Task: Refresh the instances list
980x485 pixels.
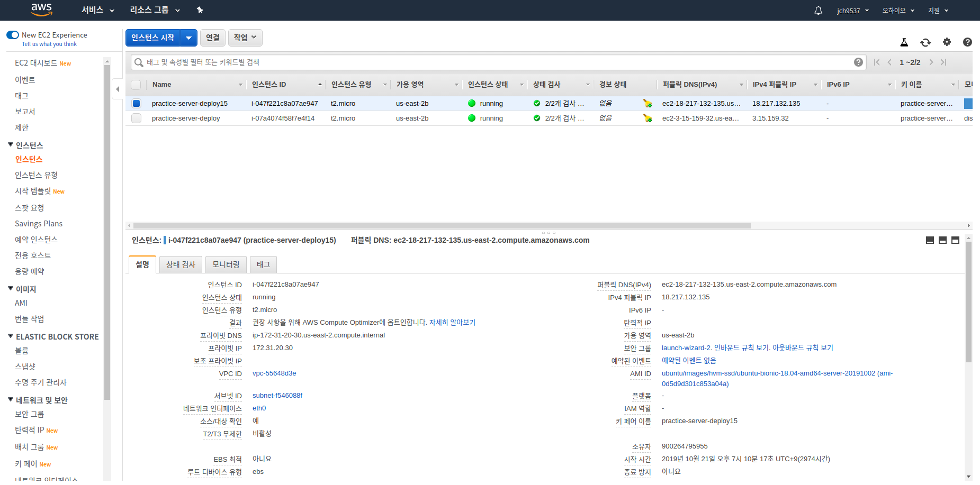Action: [x=925, y=42]
